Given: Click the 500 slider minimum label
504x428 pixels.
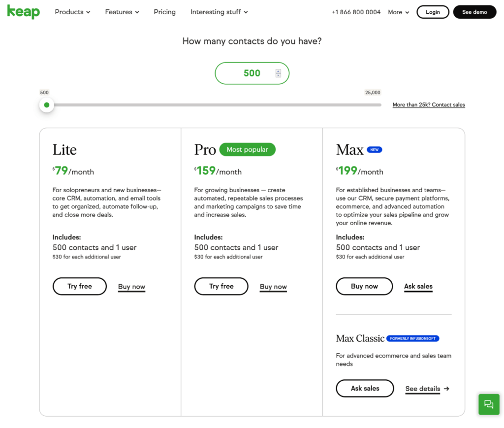Looking at the screenshot, I should pos(44,93).
